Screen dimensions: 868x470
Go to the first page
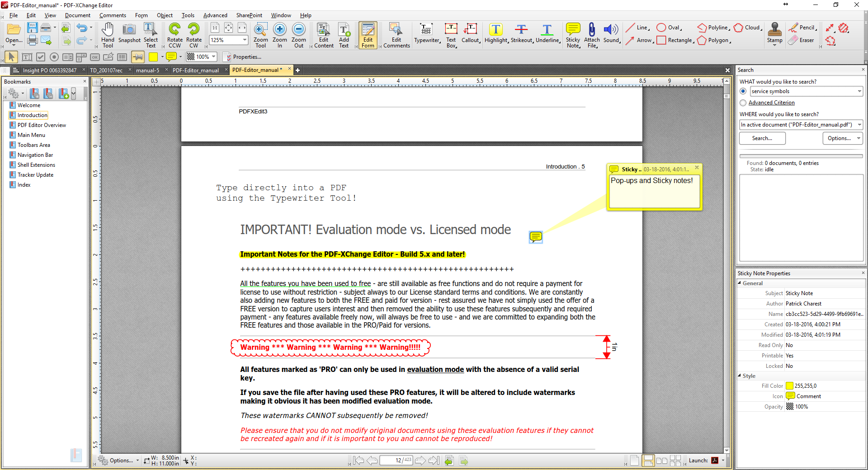click(x=359, y=461)
